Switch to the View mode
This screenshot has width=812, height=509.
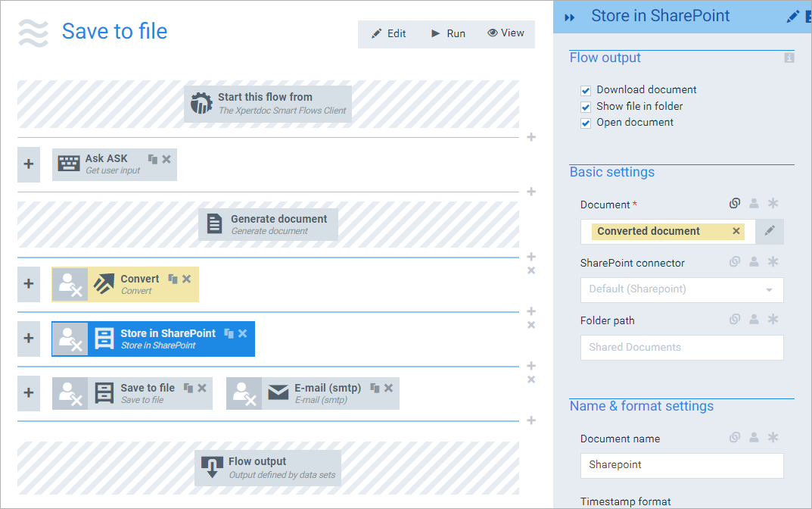click(506, 33)
